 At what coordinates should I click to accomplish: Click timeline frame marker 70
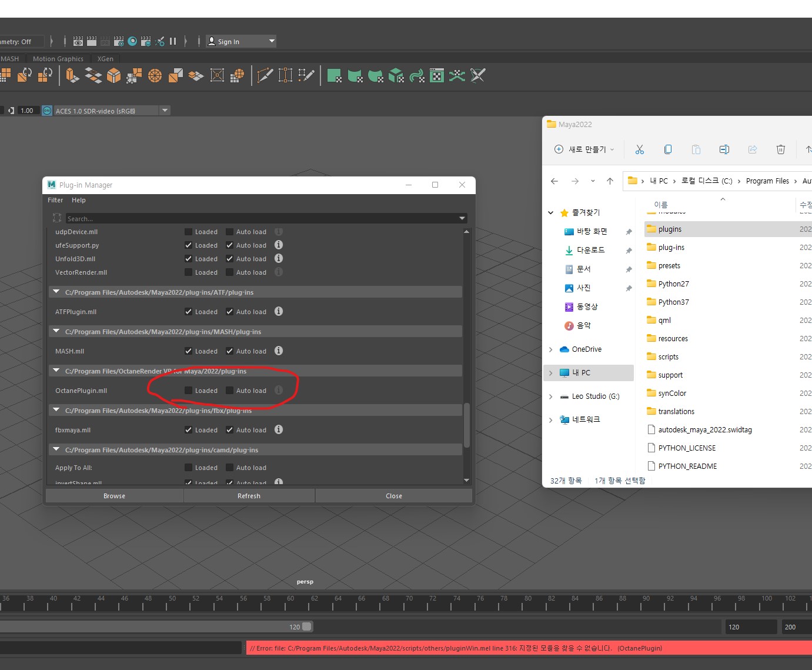tap(409, 599)
